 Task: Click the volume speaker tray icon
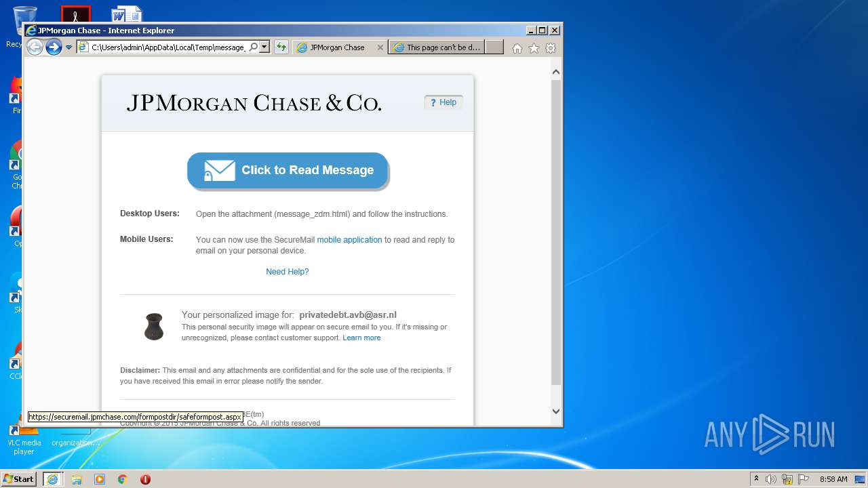point(771,479)
